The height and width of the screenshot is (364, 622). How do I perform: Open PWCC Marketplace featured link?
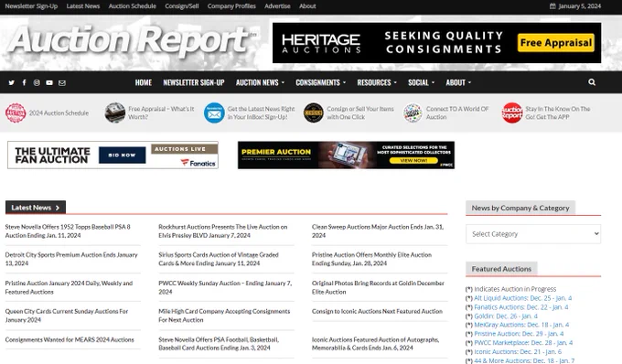pos(523,343)
